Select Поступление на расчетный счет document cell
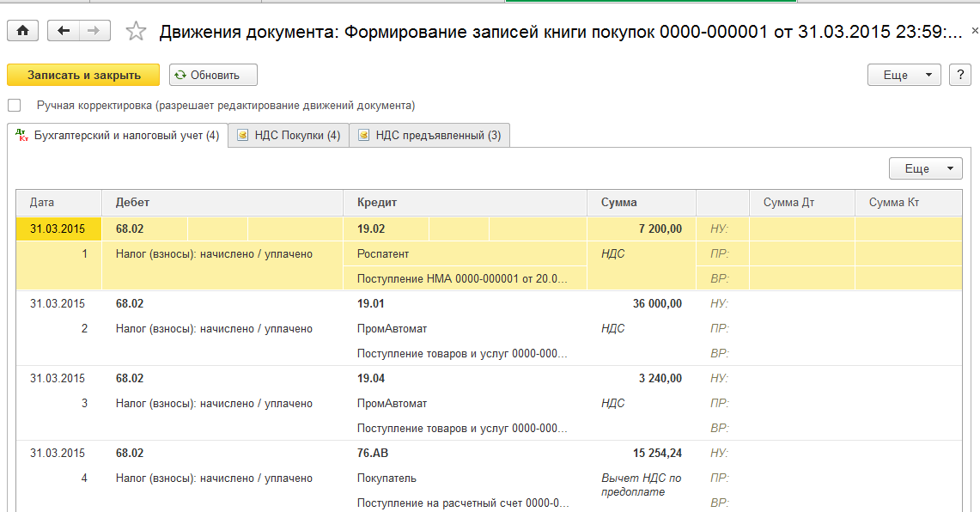The width and height of the screenshot is (980, 512). (x=465, y=503)
